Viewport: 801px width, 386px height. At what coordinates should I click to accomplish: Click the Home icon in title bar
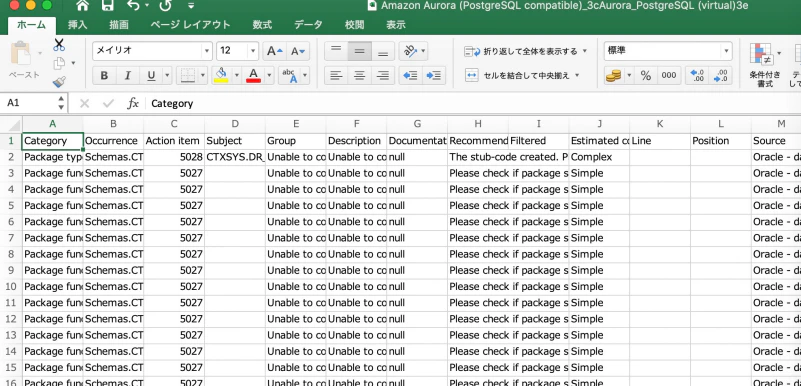[x=82, y=6]
